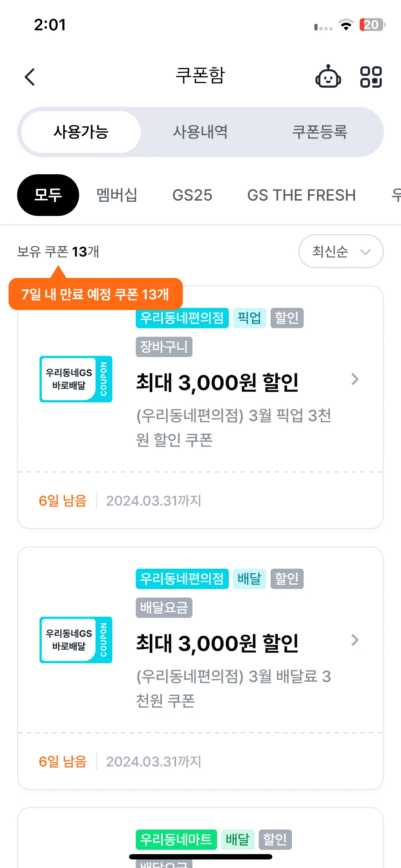
Task: Tap the back arrow icon
Action: (x=30, y=77)
